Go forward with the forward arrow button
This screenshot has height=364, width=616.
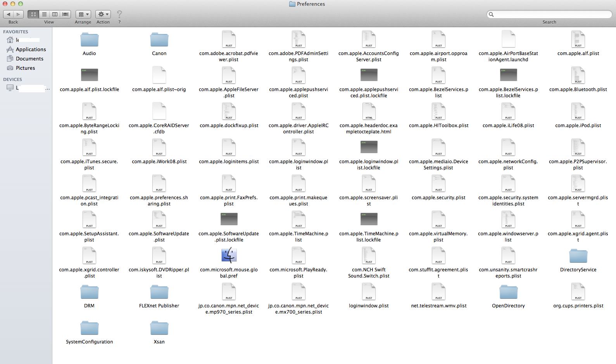19,14
